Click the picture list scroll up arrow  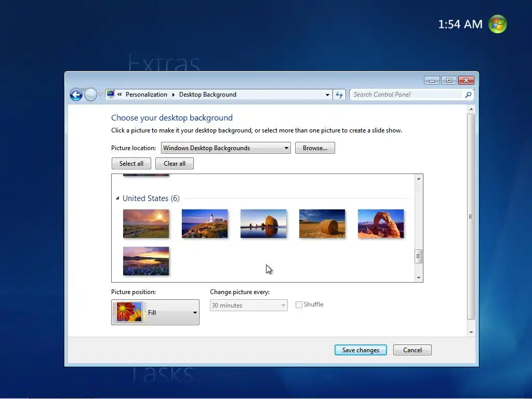tap(419, 179)
